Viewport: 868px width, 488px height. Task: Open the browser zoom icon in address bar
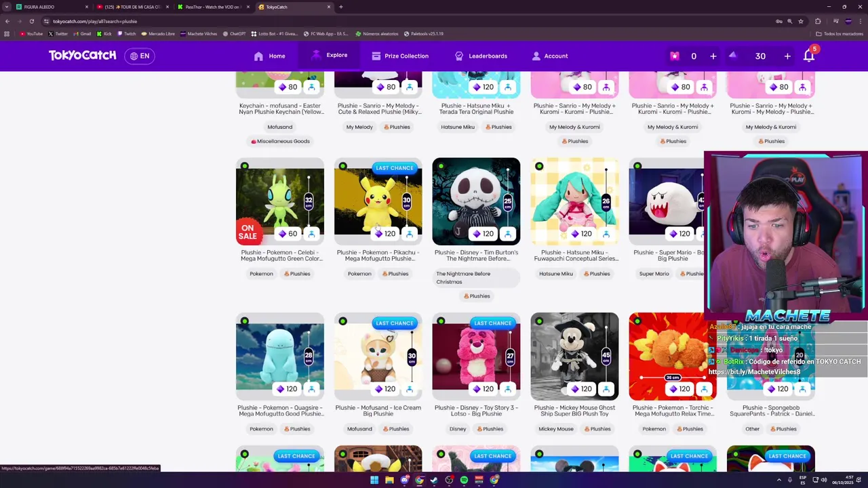click(x=789, y=21)
